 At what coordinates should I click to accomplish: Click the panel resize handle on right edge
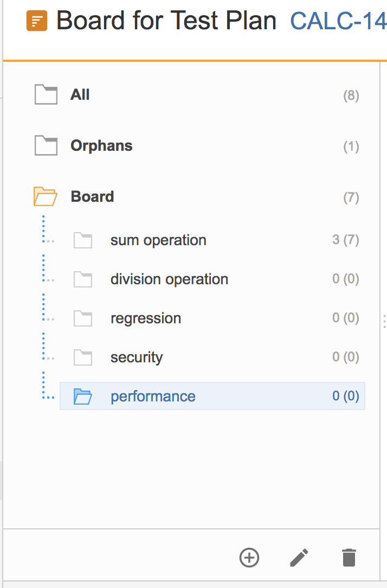coord(385,321)
